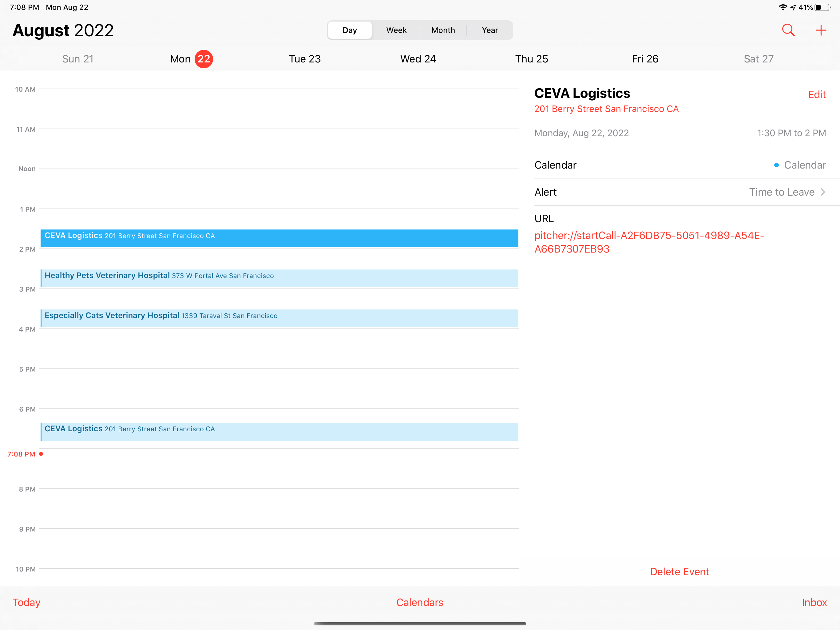The width and height of the screenshot is (840, 630).
Task: Tap the Wi-Fi status icon
Action: pyautogui.click(x=783, y=7)
